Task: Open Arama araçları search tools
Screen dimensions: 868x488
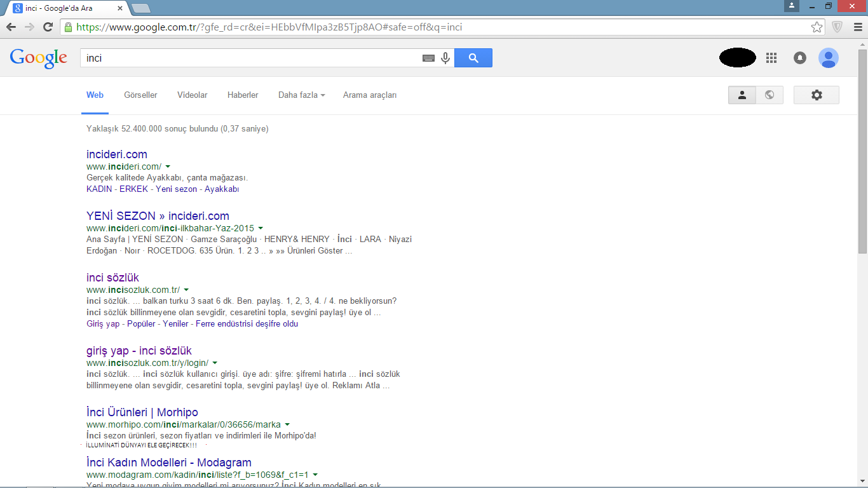Action: [x=370, y=95]
